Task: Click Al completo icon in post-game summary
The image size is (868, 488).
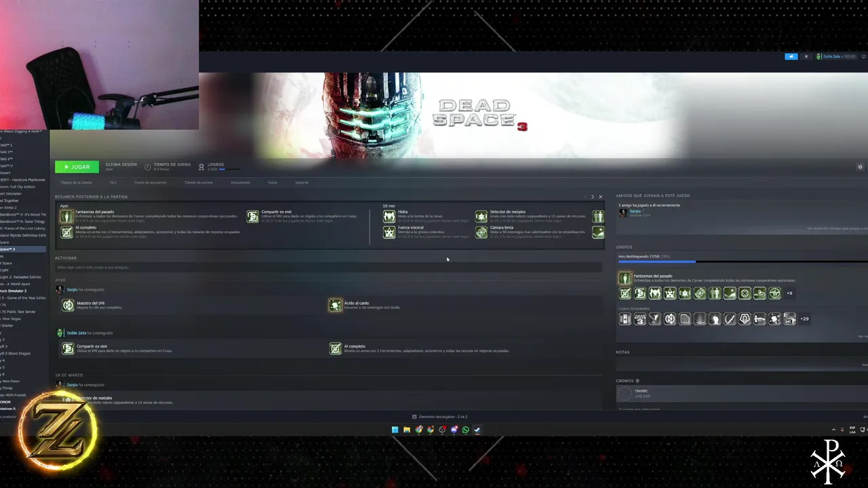Action: click(x=66, y=232)
